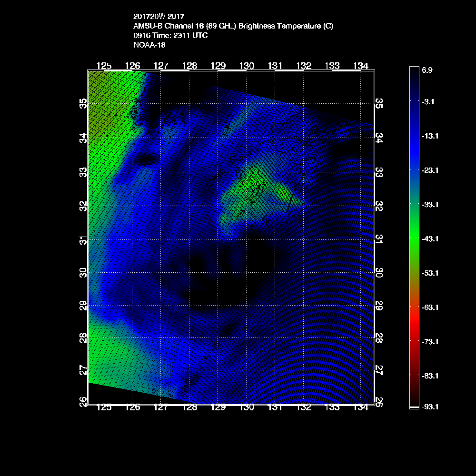Screen dimensions: 476x476
Task: Click longitude label "131" on the bottom axis
Action: click(275, 407)
